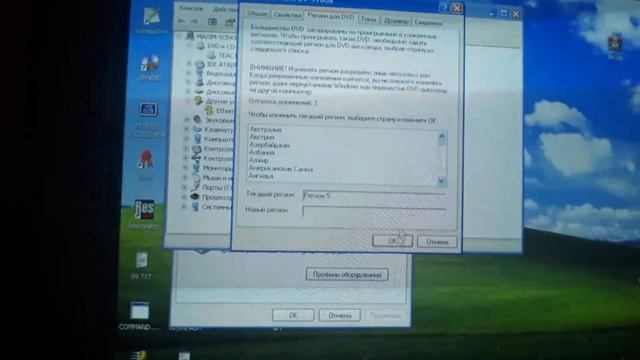640x360 pixels.
Task: Open the Действие menu in Device Manager
Action: coord(224,9)
